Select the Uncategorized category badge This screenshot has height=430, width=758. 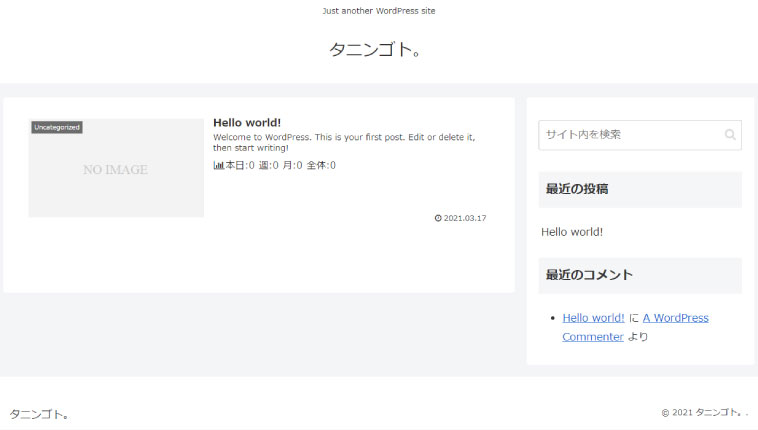(57, 128)
